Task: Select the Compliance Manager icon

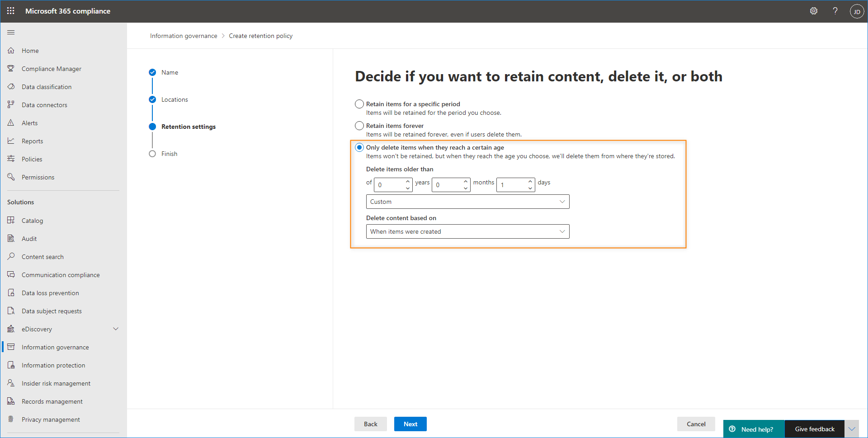Action: (x=11, y=68)
